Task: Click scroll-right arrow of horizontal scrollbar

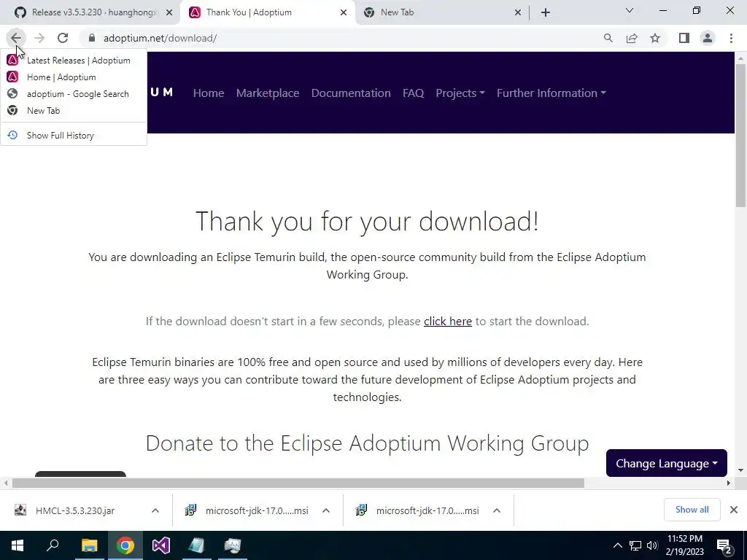Action: point(729,483)
